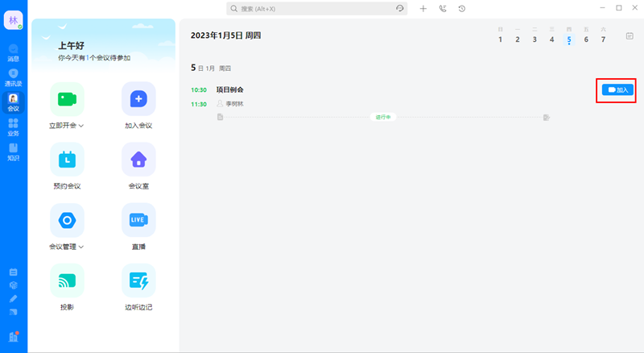
Task: Open the 消息 messages sidebar tab
Action: [13, 53]
